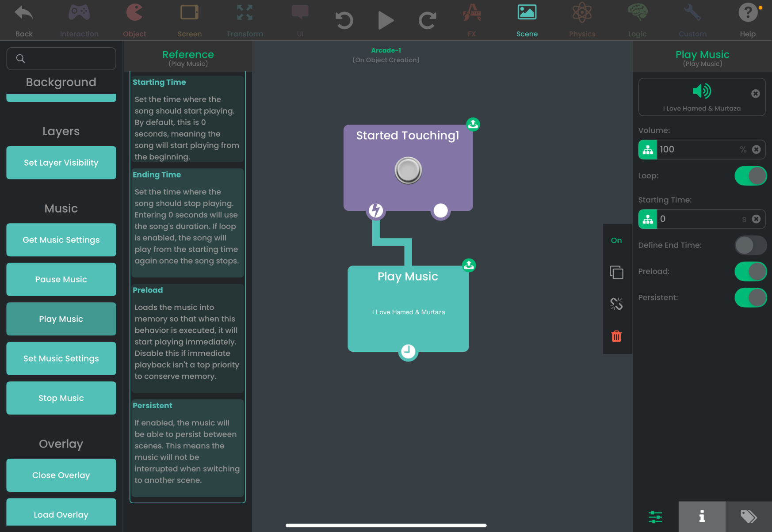Viewport: 772px width, 532px height.
Task: Turn off the Persistent toggle
Action: (750, 298)
